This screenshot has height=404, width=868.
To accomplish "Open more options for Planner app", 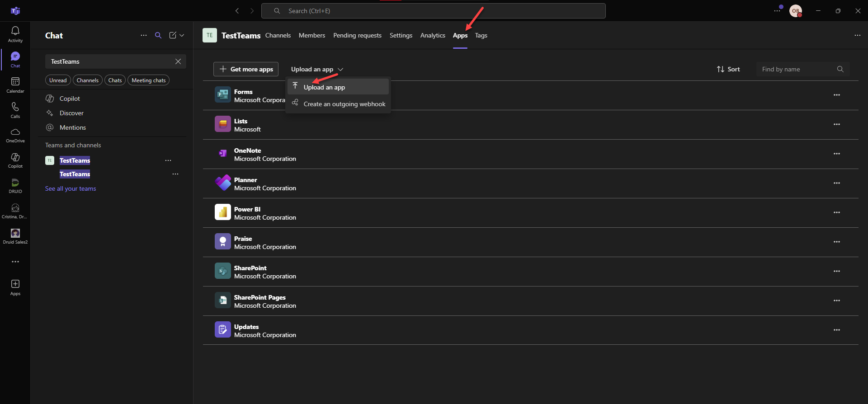I will tap(837, 183).
